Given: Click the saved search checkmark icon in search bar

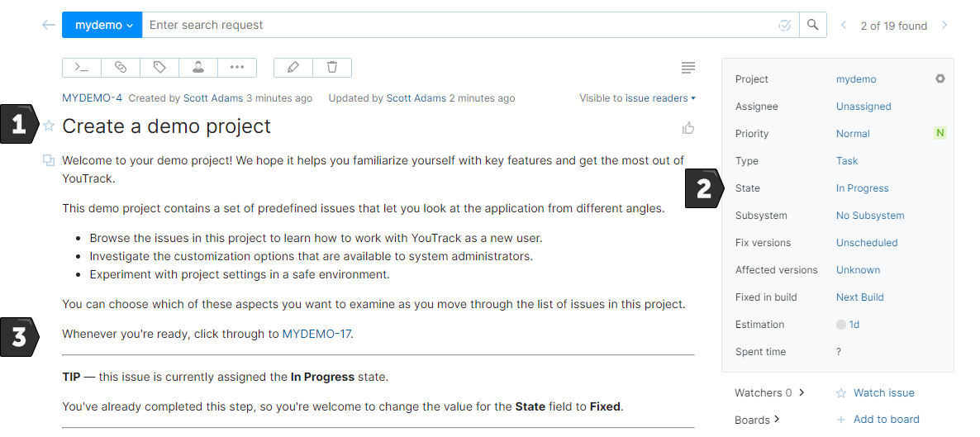Looking at the screenshot, I should (784, 25).
